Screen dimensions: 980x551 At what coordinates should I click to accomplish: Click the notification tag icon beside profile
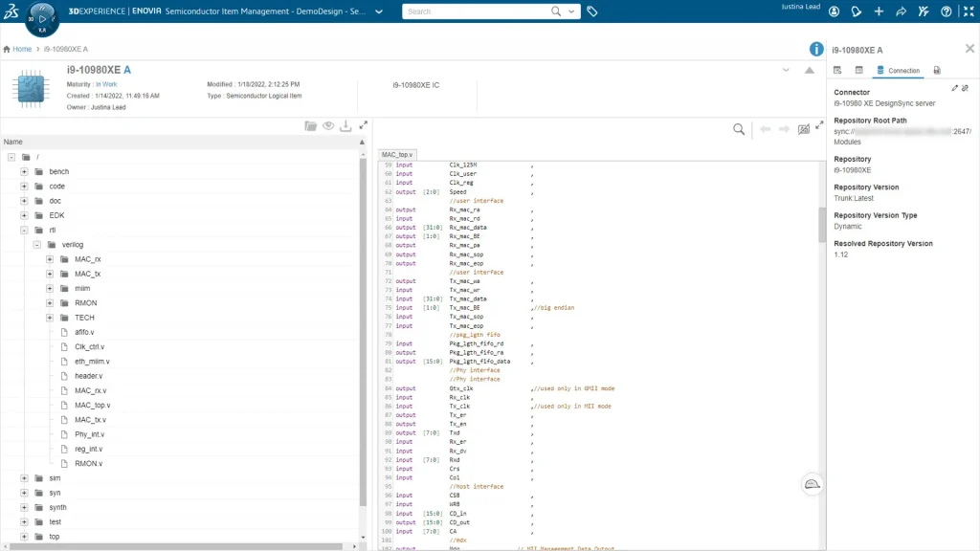pyautogui.click(x=857, y=11)
